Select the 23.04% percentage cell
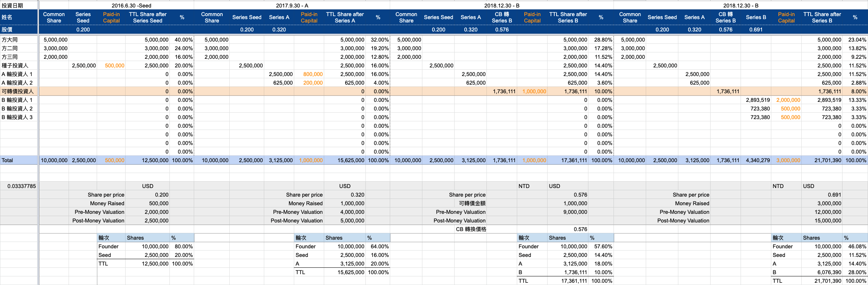 (855, 40)
